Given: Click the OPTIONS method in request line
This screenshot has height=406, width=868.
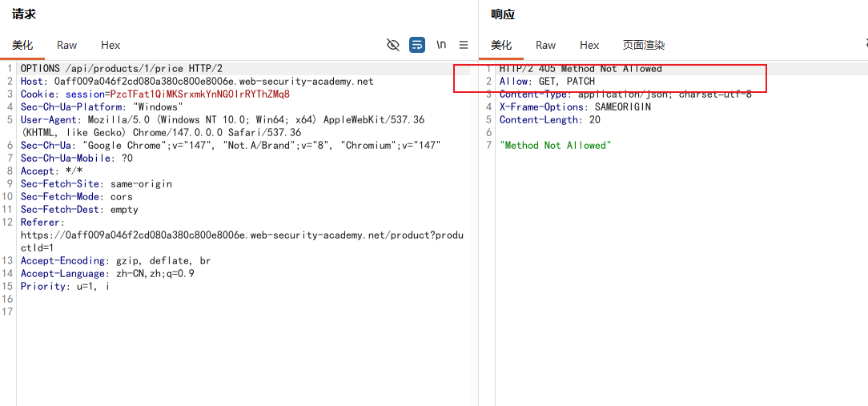Looking at the screenshot, I should coord(40,69).
